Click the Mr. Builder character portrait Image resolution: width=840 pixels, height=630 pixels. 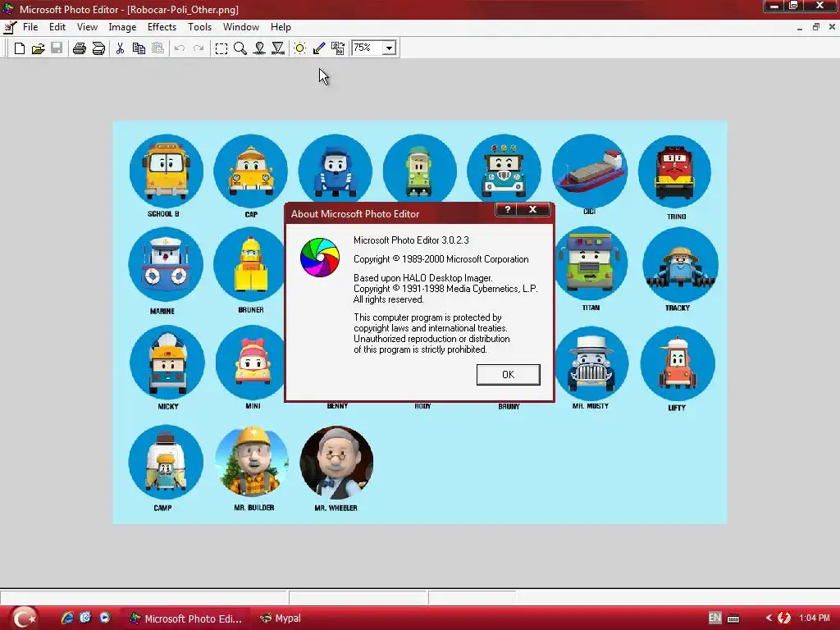pyautogui.click(x=252, y=463)
